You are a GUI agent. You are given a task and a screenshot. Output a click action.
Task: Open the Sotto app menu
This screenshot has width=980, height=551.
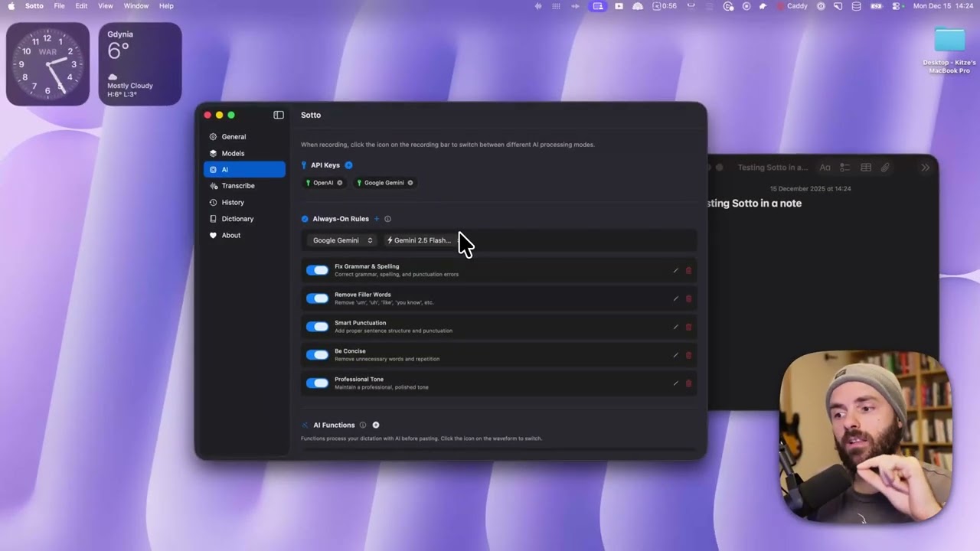[x=34, y=6]
